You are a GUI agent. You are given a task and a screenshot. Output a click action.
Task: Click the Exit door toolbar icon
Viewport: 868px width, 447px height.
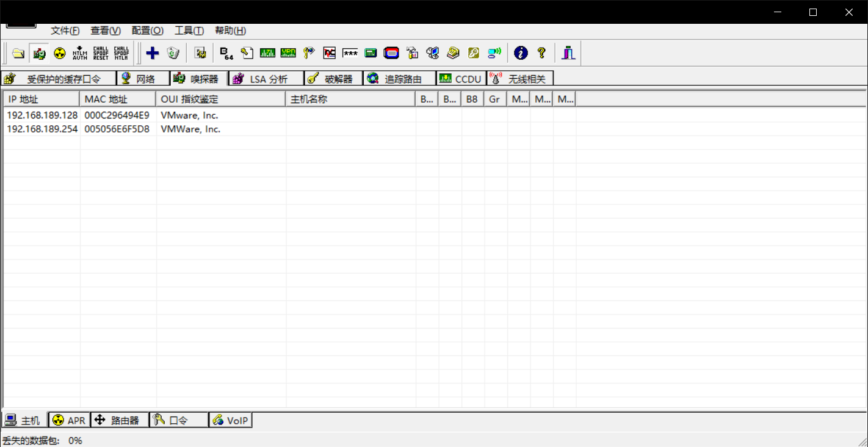tap(568, 53)
